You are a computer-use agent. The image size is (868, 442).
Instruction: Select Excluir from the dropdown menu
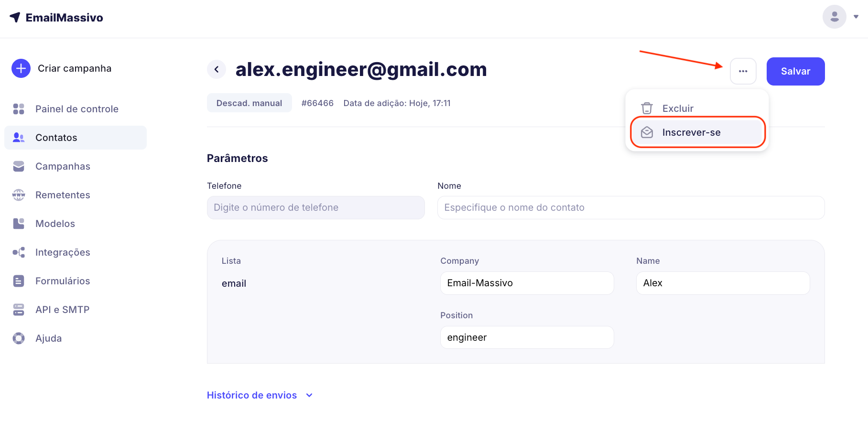pyautogui.click(x=677, y=108)
